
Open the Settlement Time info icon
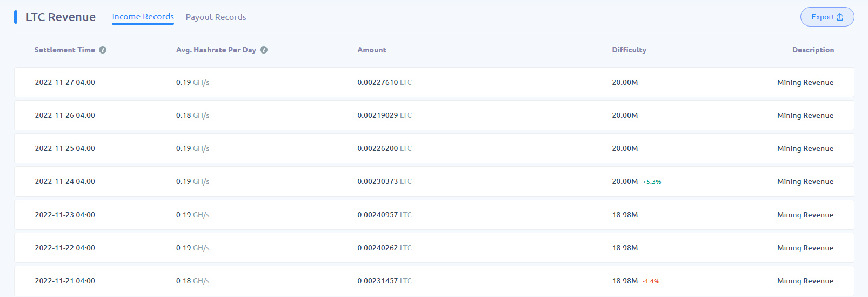tap(103, 50)
